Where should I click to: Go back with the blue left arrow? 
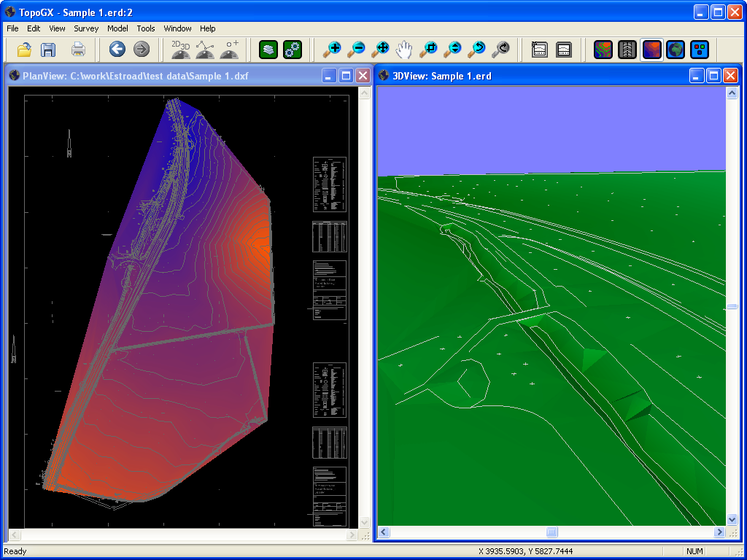coord(117,49)
